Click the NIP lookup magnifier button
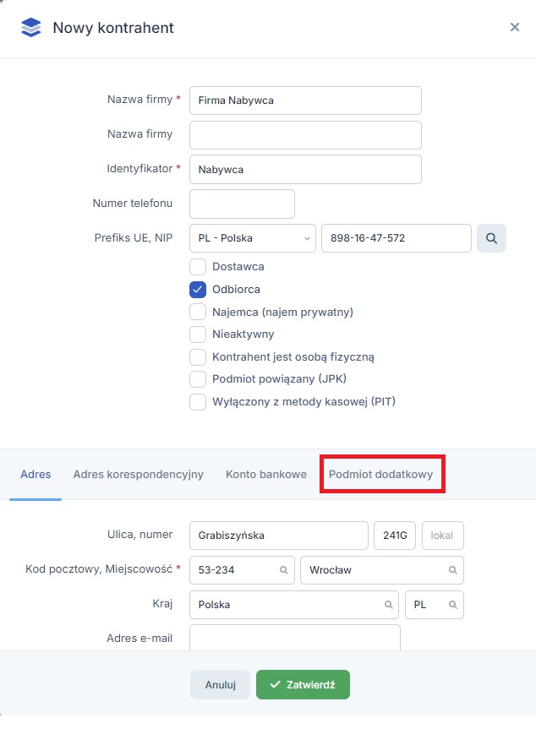536x756 pixels. click(491, 238)
